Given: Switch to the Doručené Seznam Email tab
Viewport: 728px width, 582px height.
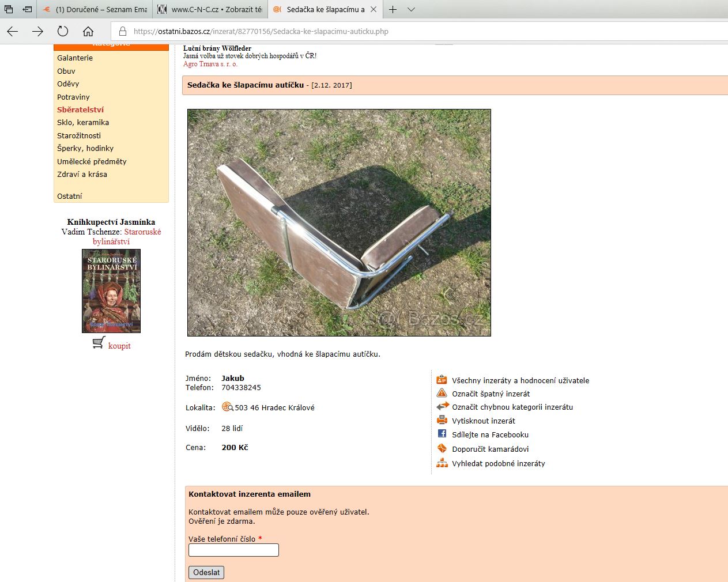Looking at the screenshot, I should click(95, 10).
